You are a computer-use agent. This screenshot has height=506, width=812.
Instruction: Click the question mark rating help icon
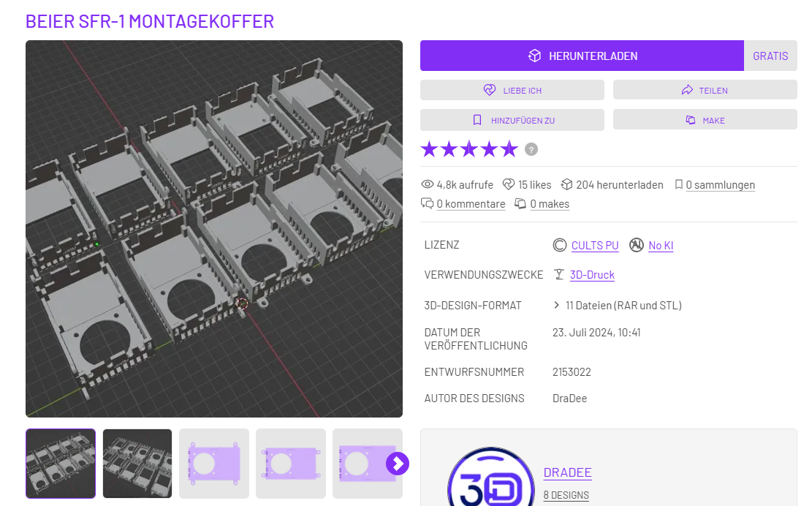pos(531,149)
